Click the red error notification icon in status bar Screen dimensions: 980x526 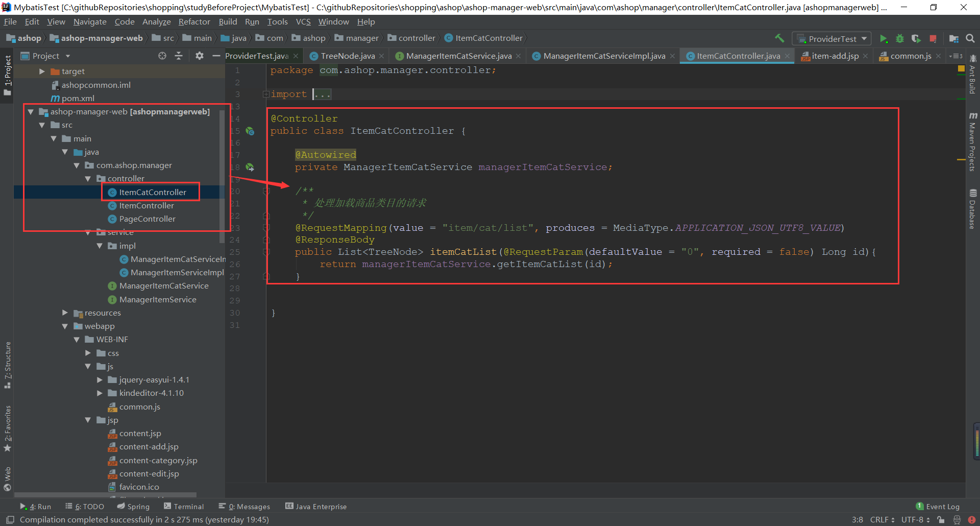971,520
